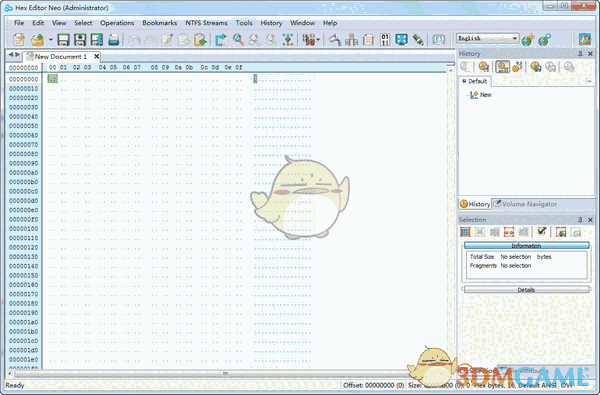Click the picture icon at toolbar far right

[x=585, y=39]
